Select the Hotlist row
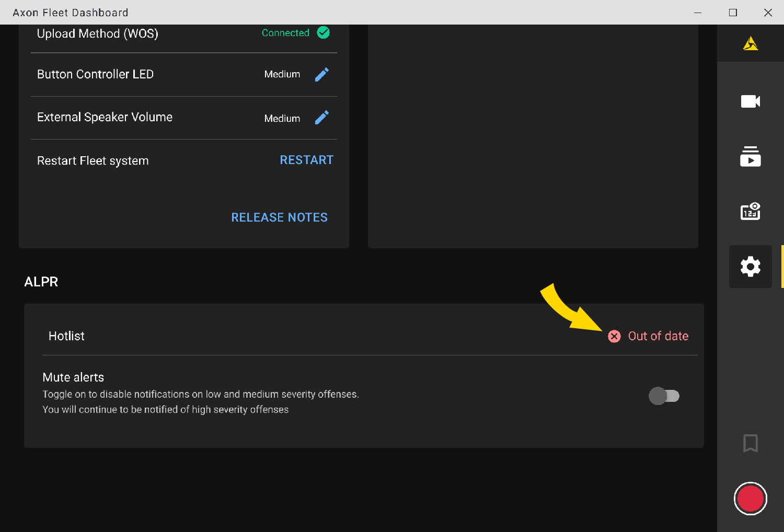784x532 pixels. (x=66, y=336)
